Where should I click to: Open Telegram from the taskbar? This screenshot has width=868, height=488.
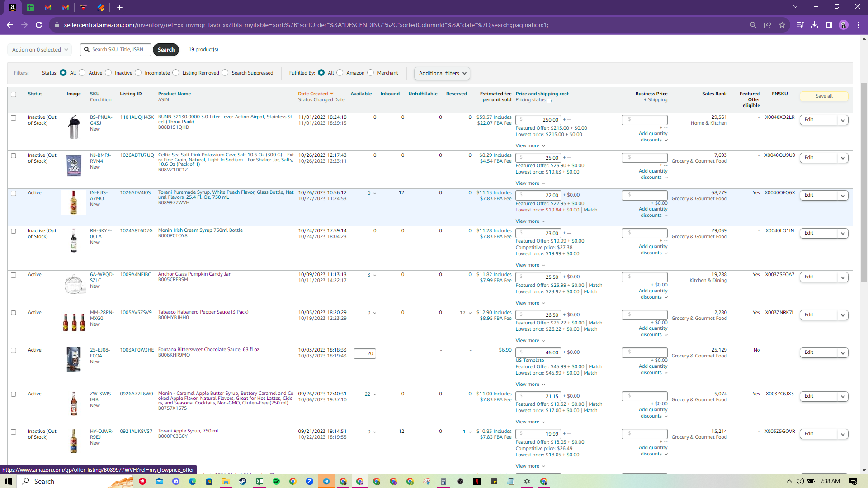coord(326,481)
